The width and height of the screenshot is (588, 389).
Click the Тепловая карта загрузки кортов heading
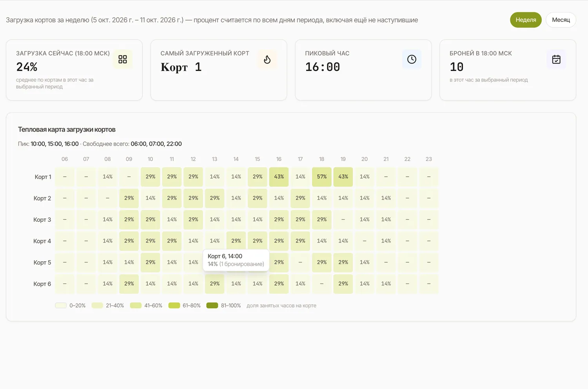(x=67, y=130)
